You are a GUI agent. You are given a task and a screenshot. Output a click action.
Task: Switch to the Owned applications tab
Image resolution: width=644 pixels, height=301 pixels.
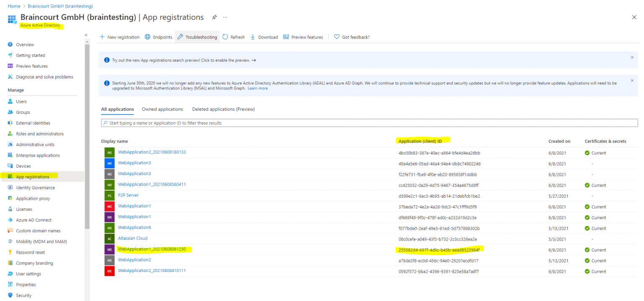(162, 109)
